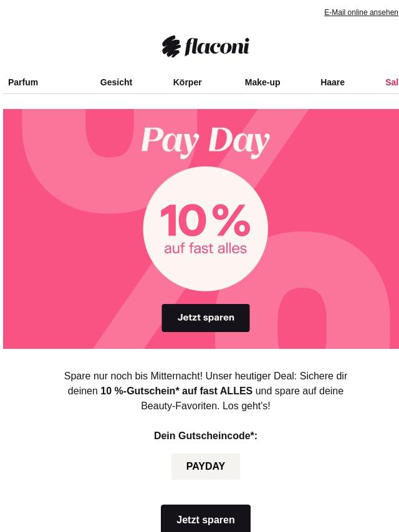Select the Parfum menu item

point(23,82)
